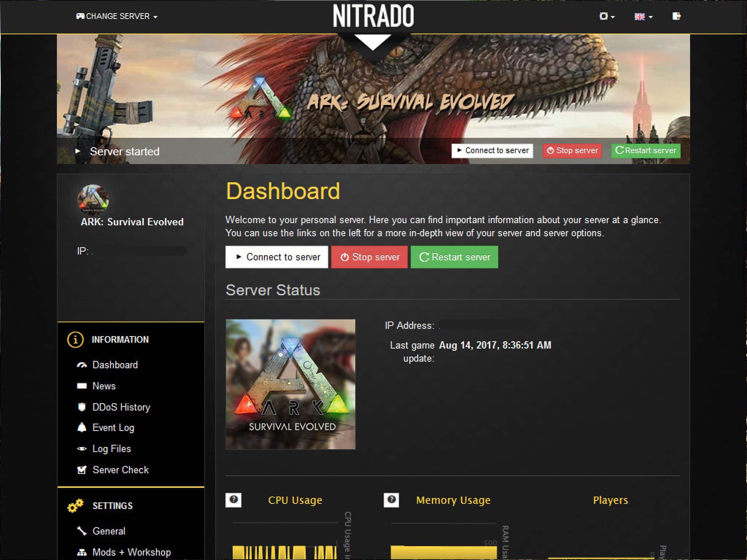747x560 pixels.
Task: Click the Settings gears icon
Action: click(76, 506)
